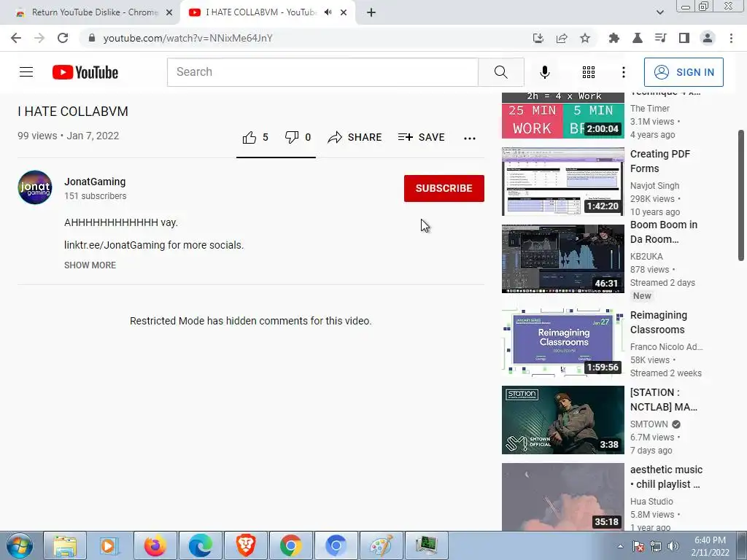Open a new browser tab
This screenshot has height=560, width=747.
tap(371, 12)
